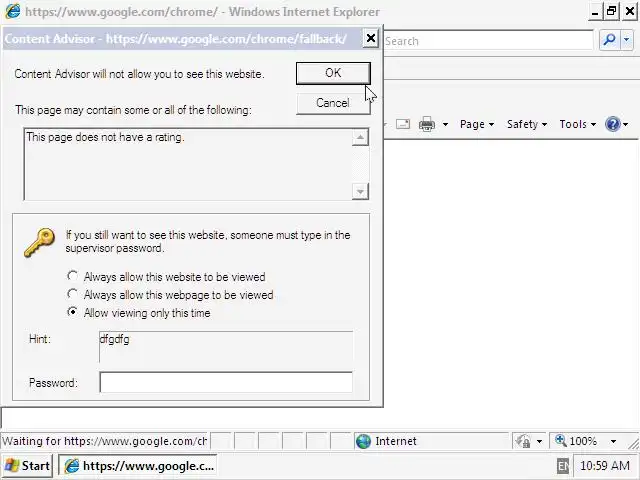Click the 100% zoom level button

pos(576,441)
